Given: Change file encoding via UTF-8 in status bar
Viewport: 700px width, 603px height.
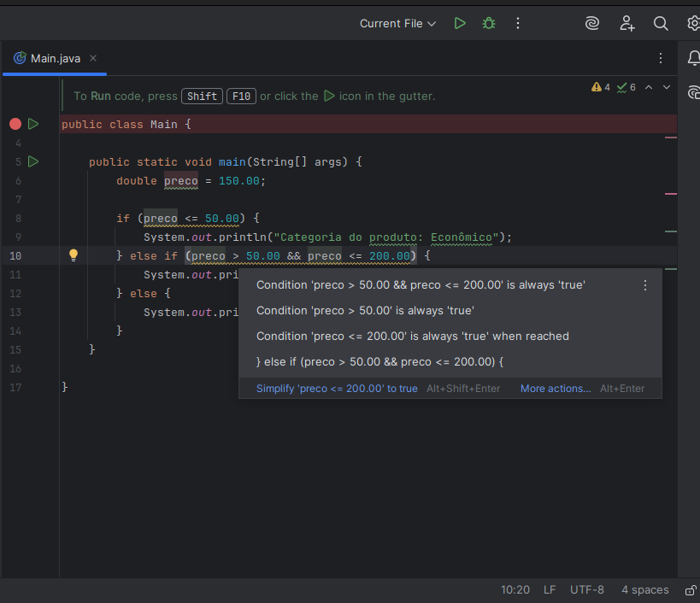Looking at the screenshot, I should coord(586,589).
